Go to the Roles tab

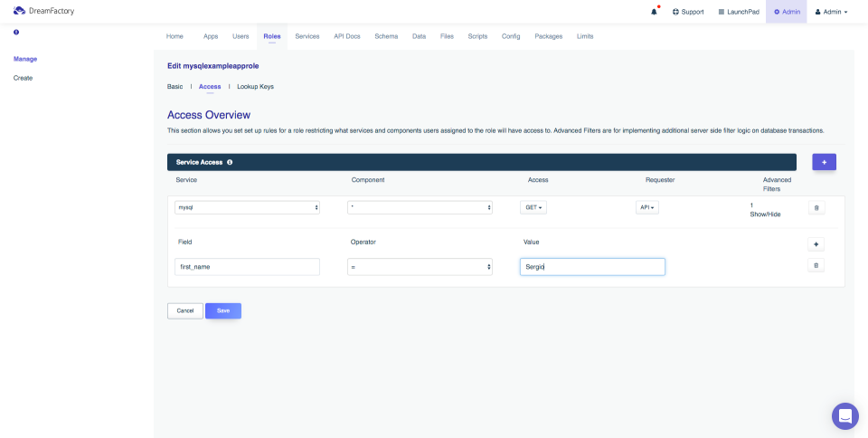[x=272, y=36]
